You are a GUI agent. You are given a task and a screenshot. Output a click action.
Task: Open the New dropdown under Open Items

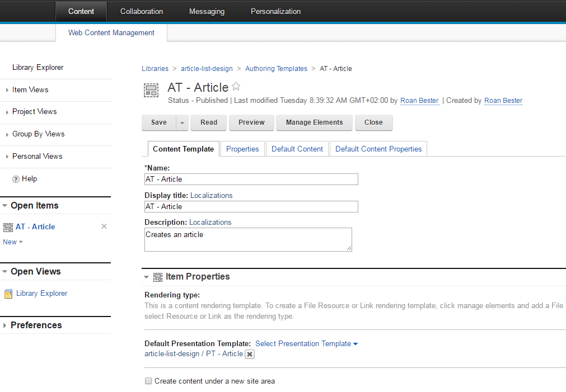[x=13, y=242]
